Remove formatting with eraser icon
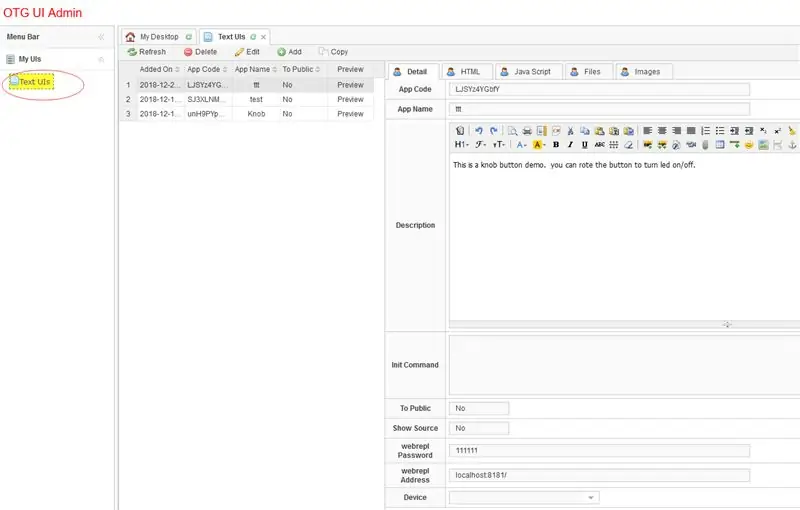 (x=629, y=145)
